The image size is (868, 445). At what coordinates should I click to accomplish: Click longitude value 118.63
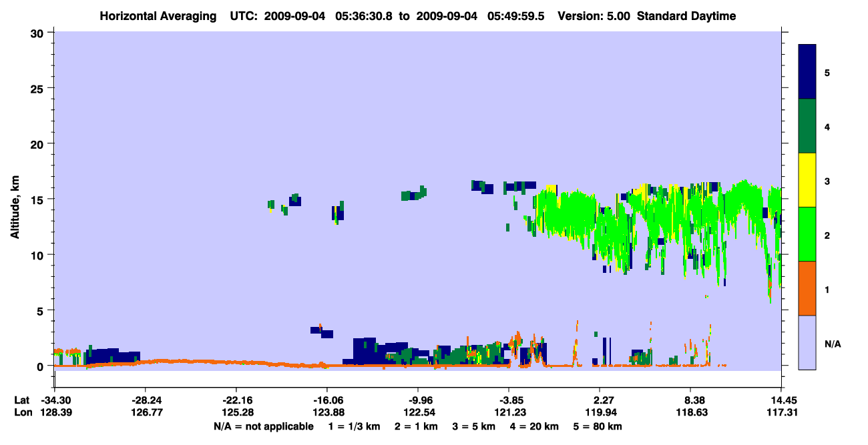coord(690,413)
